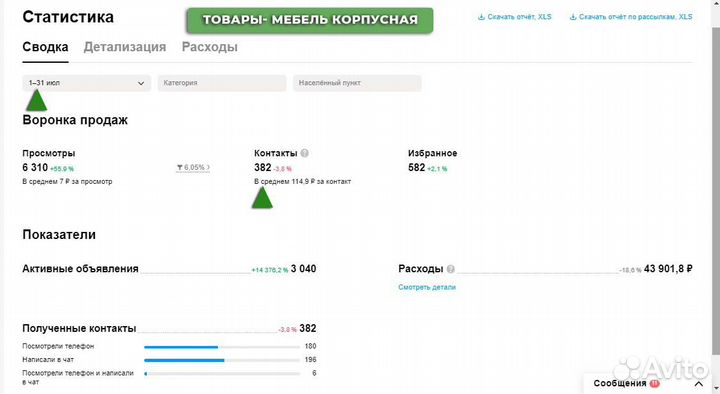Click the text В среднем 7 ₽ за просмотр
This screenshot has width=720, height=394.
(x=67, y=182)
